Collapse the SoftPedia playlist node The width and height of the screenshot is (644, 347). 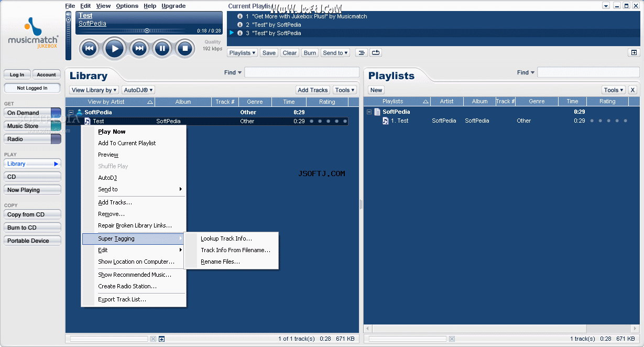pos(369,112)
